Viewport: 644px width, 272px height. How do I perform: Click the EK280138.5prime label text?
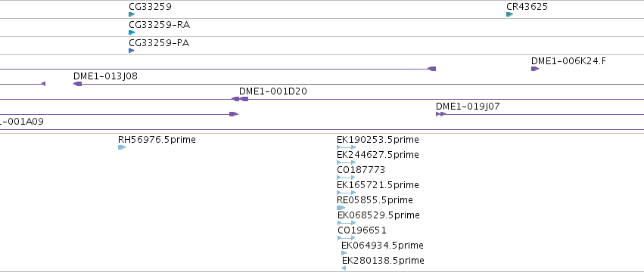coord(383,261)
